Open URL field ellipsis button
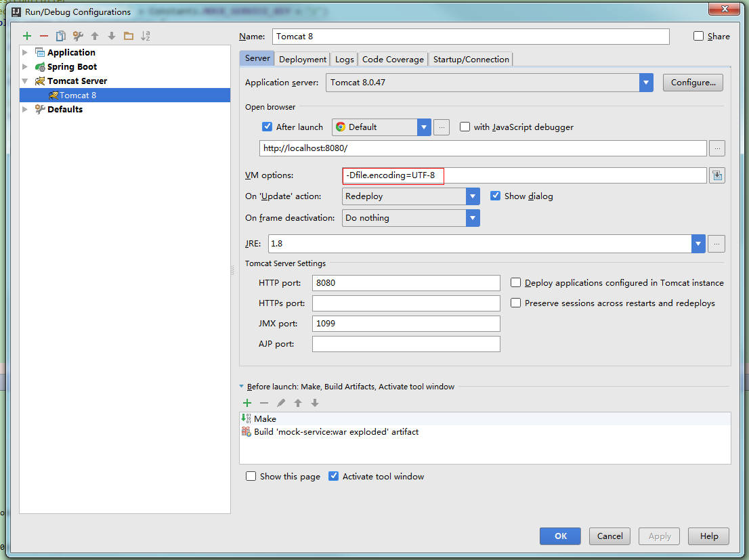 tap(717, 148)
